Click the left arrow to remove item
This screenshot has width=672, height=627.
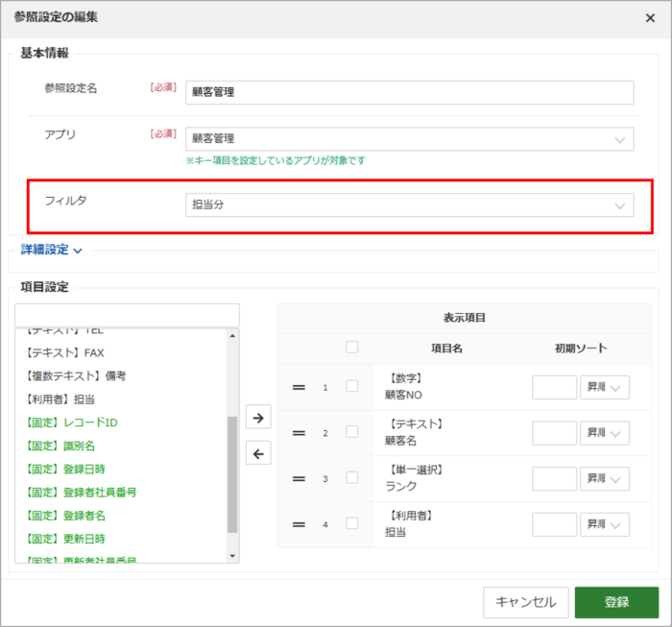point(258,453)
